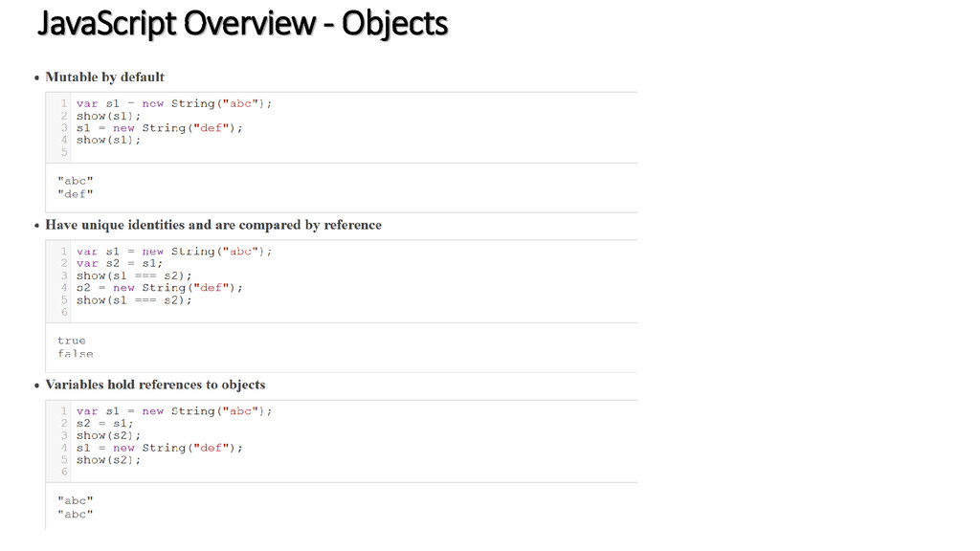Click line number 6 in third code block

point(64,473)
